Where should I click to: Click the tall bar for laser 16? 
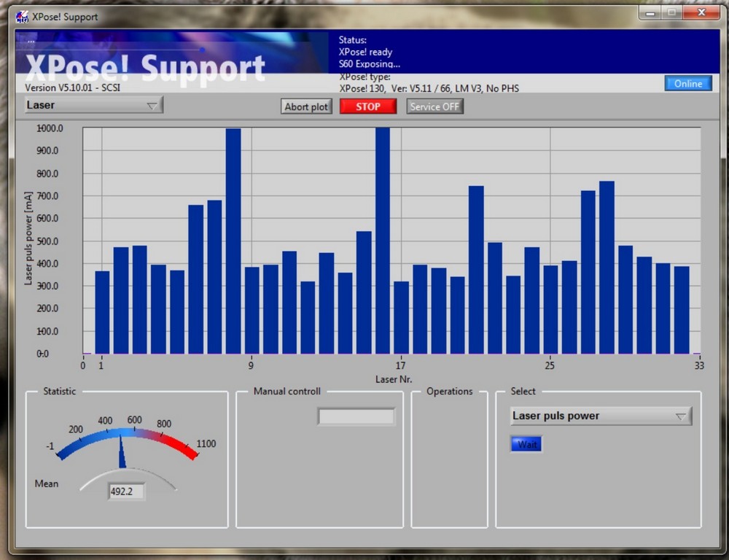click(x=383, y=241)
